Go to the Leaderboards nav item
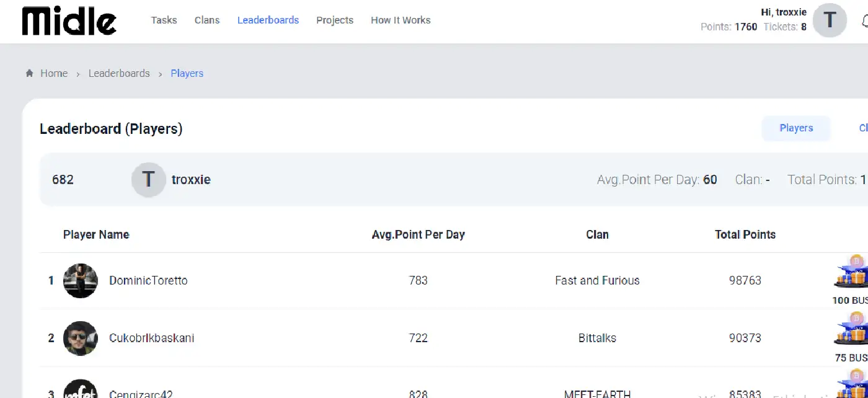 click(268, 20)
